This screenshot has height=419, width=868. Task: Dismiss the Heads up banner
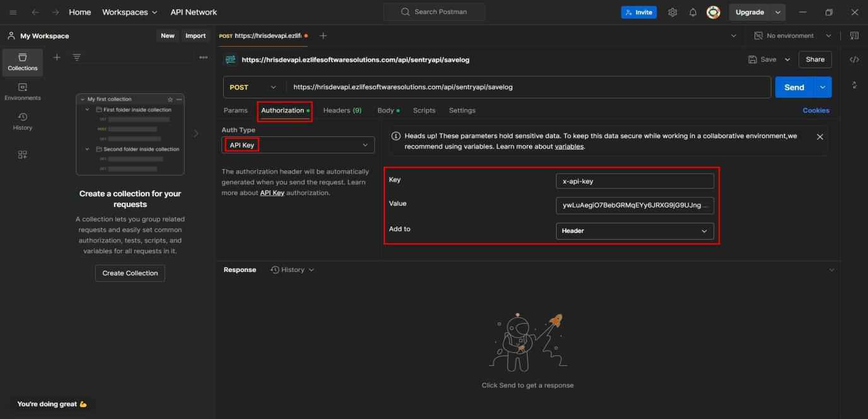coord(819,136)
